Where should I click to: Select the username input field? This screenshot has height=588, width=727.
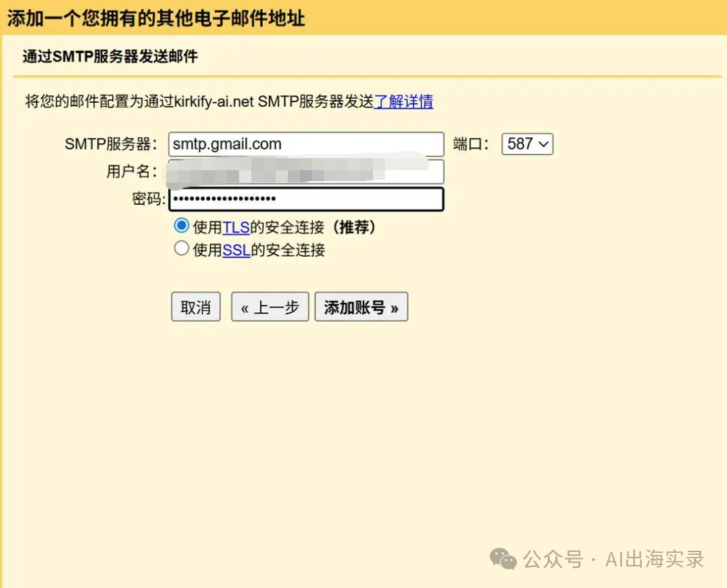tap(305, 172)
